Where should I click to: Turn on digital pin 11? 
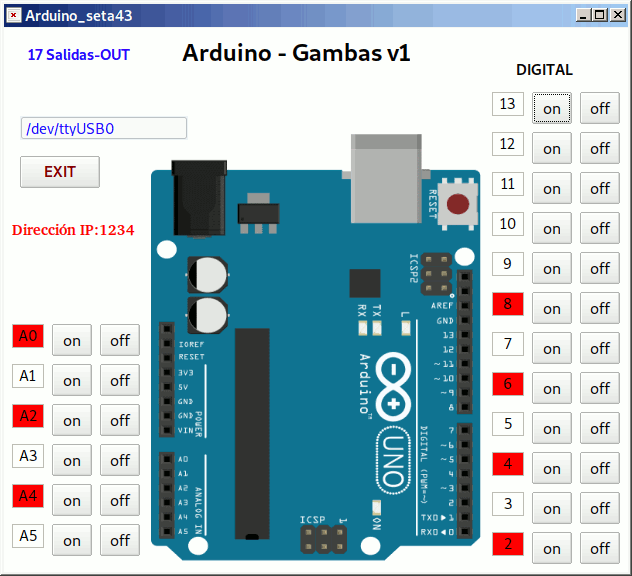(551, 188)
